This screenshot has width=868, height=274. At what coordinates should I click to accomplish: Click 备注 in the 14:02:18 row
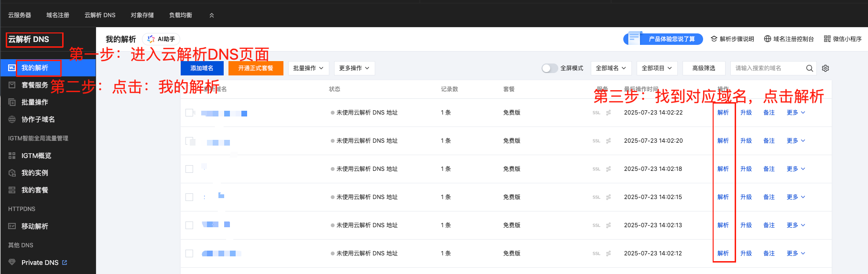769,169
